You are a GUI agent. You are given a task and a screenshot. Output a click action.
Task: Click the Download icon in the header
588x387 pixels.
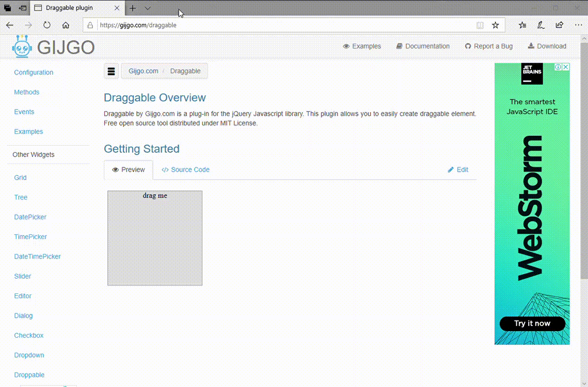pyautogui.click(x=531, y=46)
